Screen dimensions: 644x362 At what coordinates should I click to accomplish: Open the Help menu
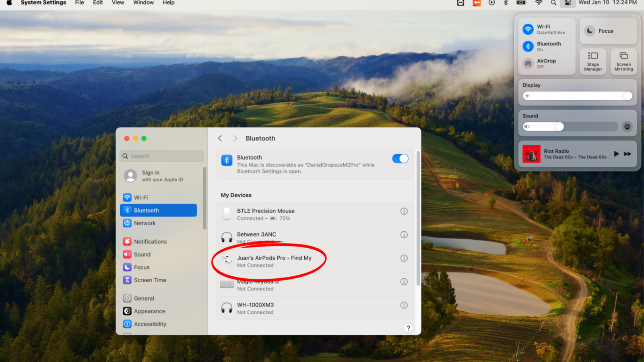click(x=168, y=3)
